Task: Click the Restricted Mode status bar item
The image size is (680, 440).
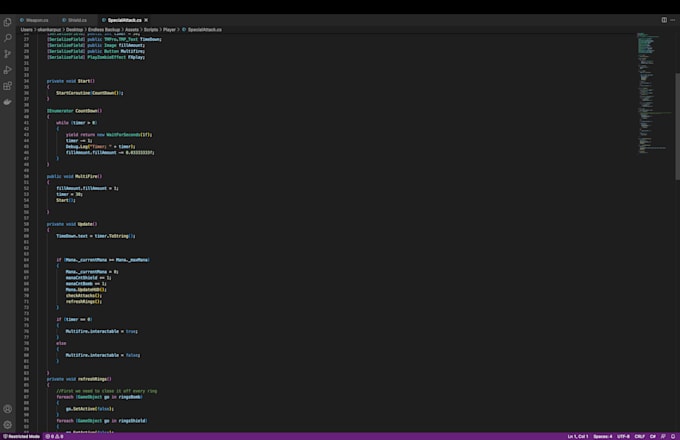Action: point(21,436)
